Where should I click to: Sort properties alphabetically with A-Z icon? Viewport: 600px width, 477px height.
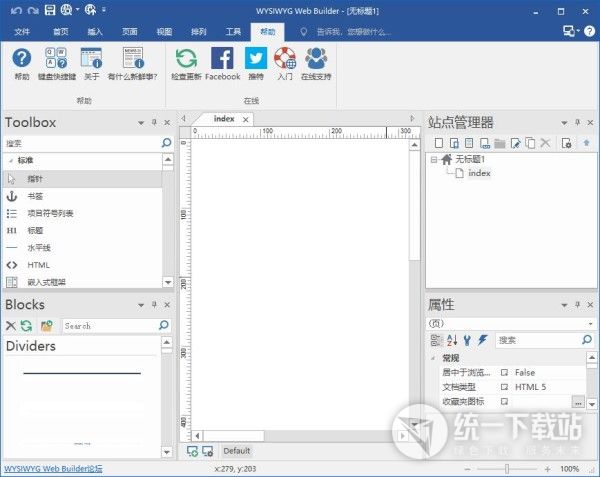[x=451, y=340]
